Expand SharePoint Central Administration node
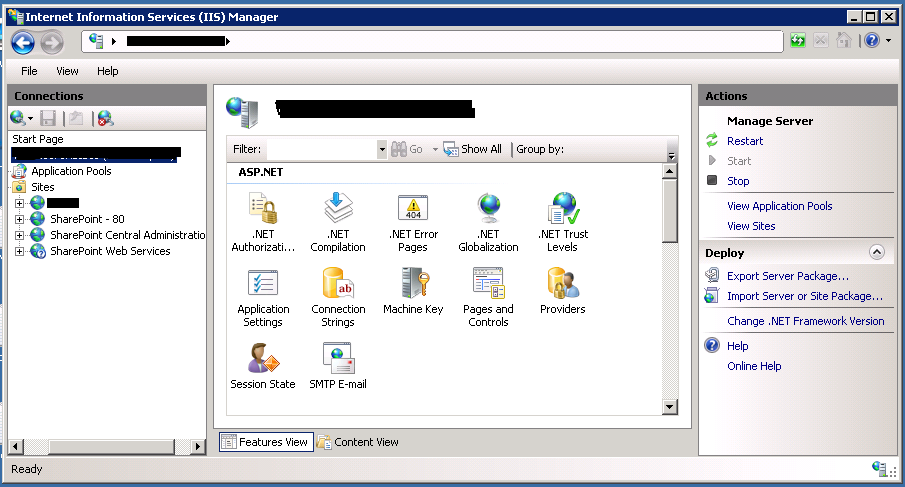This screenshot has height=487, width=905. coord(19,235)
